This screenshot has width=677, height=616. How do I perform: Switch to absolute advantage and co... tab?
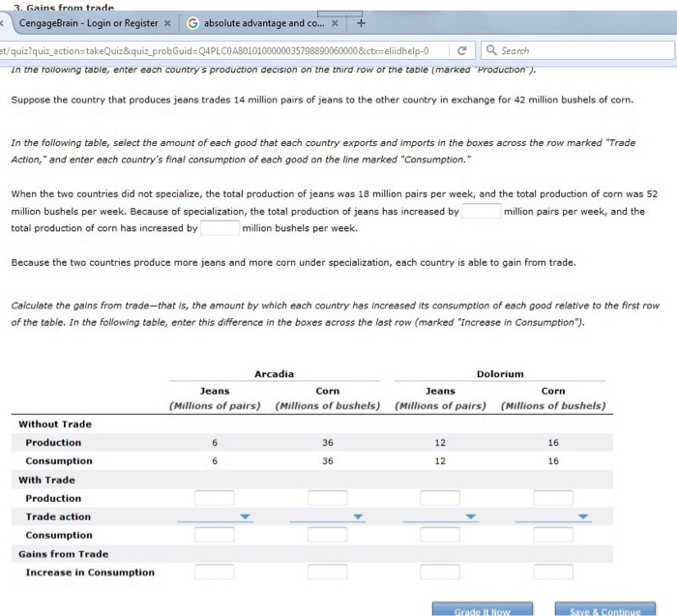pyautogui.click(x=264, y=23)
